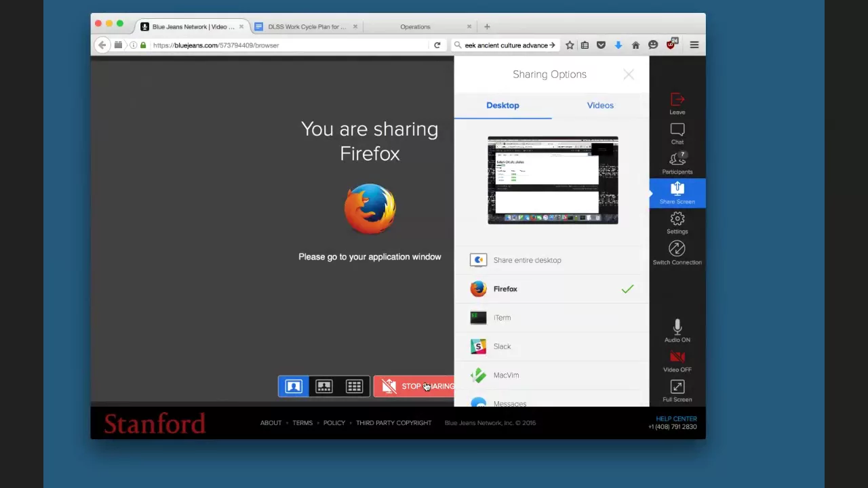868x488 pixels.
Task: Switch to the Videos sharing tab
Action: (x=600, y=105)
